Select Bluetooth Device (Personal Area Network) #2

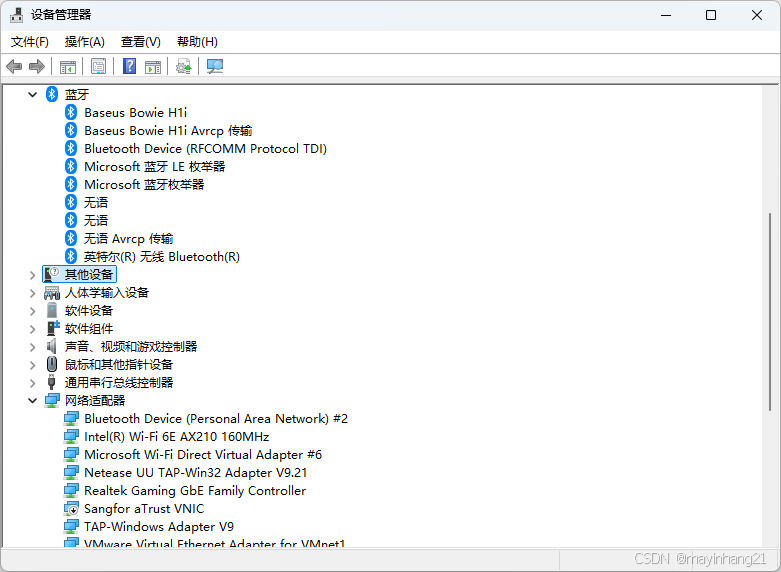(x=216, y=419)
